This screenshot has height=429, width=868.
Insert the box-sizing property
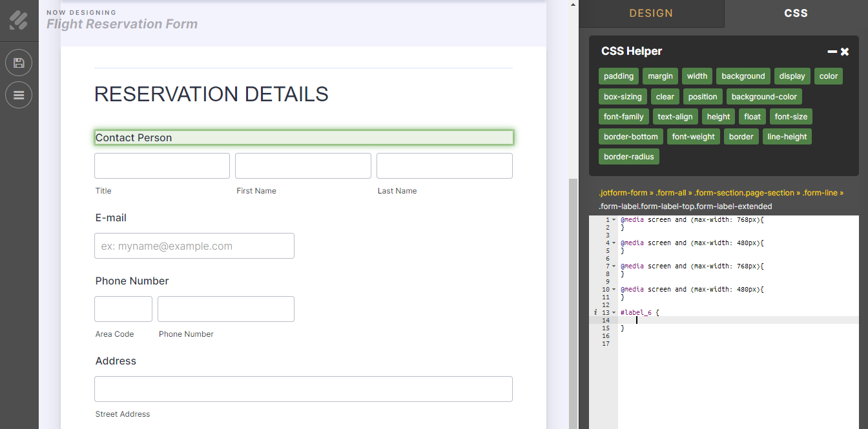[x=623, y=97]
